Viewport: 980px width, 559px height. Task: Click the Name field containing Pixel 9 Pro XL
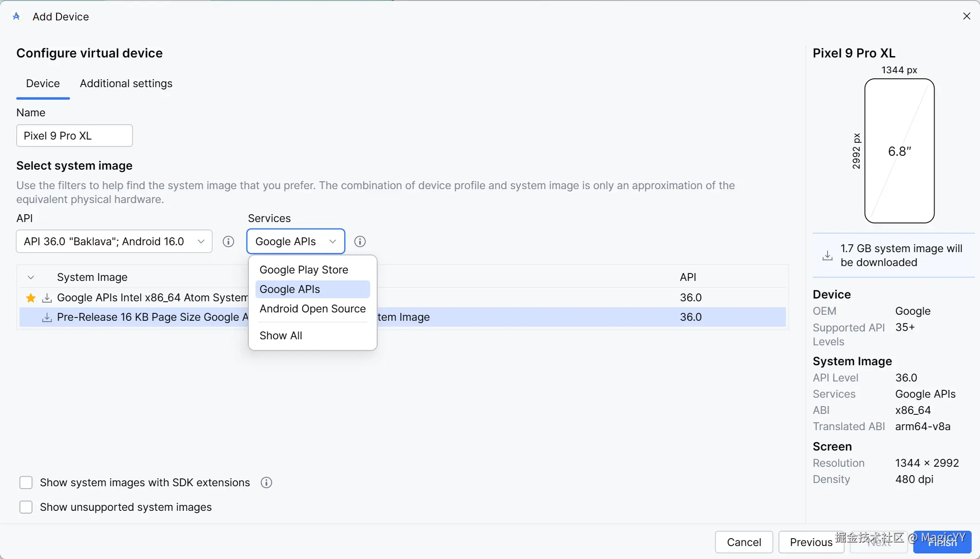coord(74,136)
